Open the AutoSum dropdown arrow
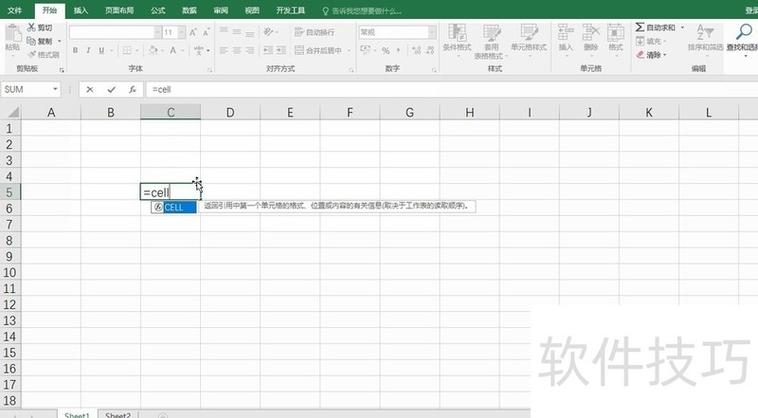Image resolution: width=758 pixels, height=418 pixels. 682,28
